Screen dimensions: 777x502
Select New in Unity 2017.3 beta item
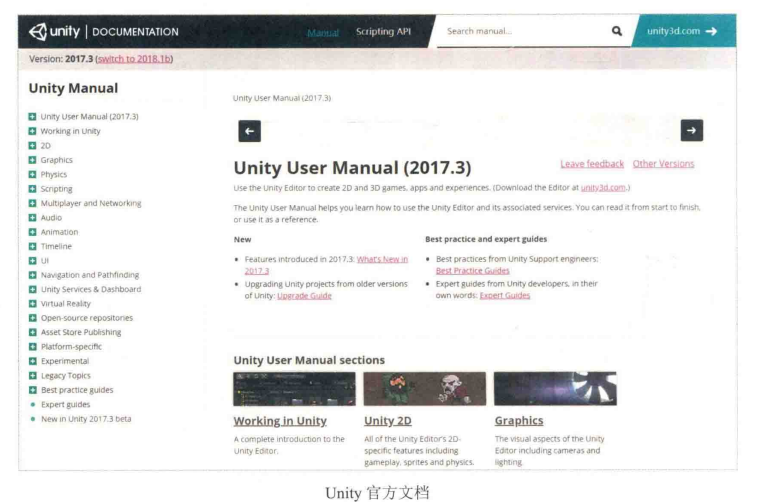tap(86, 419)
